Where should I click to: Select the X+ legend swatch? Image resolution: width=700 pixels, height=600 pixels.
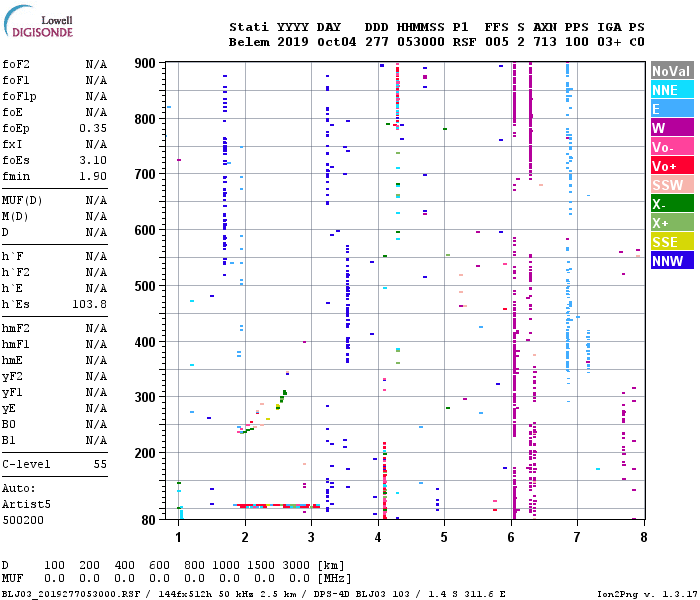672,223
